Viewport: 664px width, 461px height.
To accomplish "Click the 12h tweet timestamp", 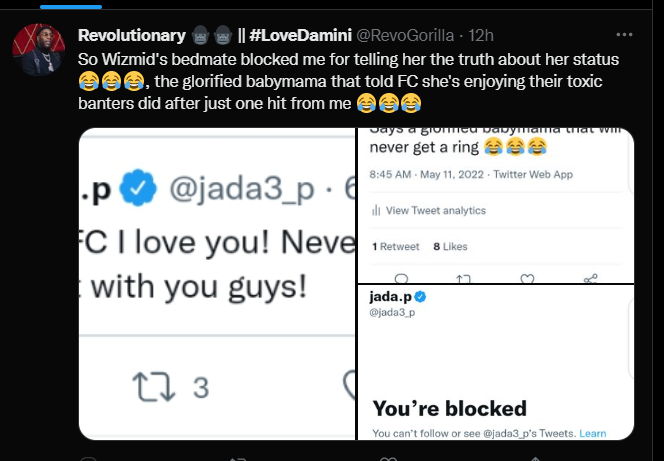I will click(481, 36).
